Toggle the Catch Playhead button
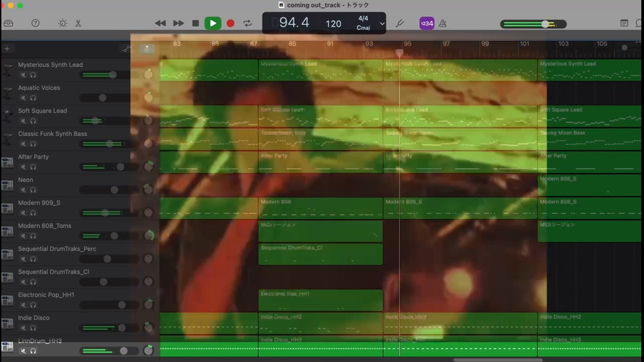644x362 pixels. (147, 49)
